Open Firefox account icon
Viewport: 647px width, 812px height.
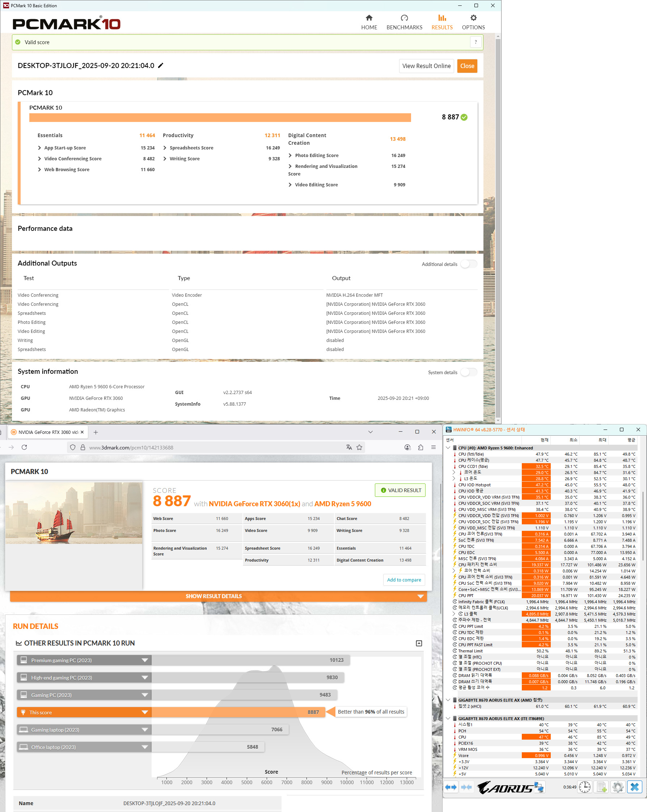pos(407,447)
